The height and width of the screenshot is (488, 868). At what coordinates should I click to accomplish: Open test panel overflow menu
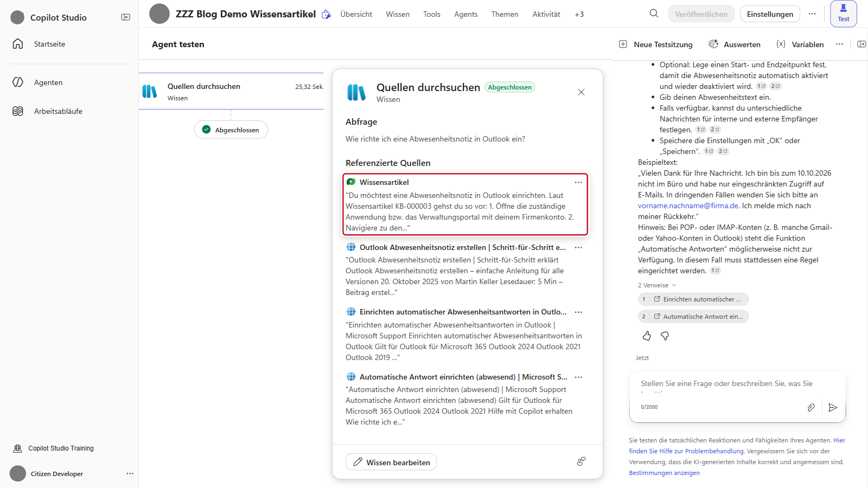pos(840,44)
